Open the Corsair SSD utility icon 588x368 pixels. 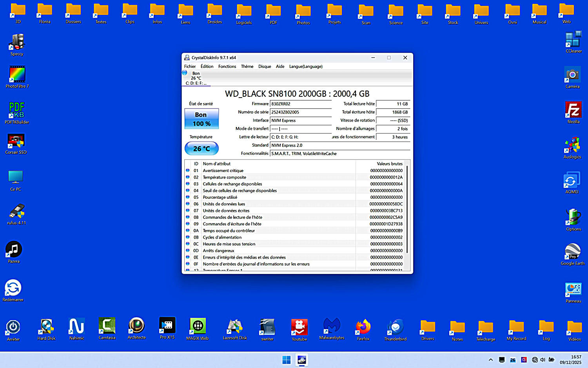point(16,141)
